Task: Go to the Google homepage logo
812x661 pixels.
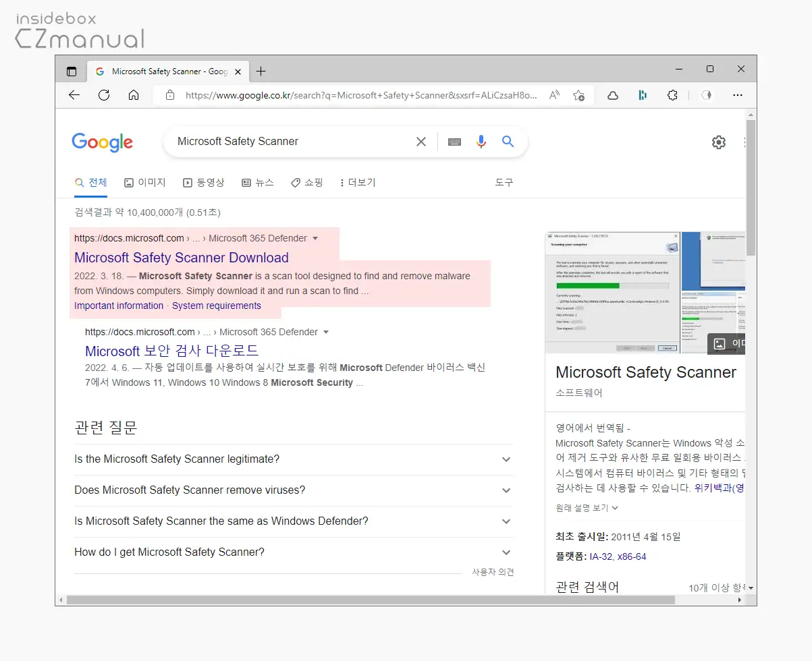Action: [103, 142]
